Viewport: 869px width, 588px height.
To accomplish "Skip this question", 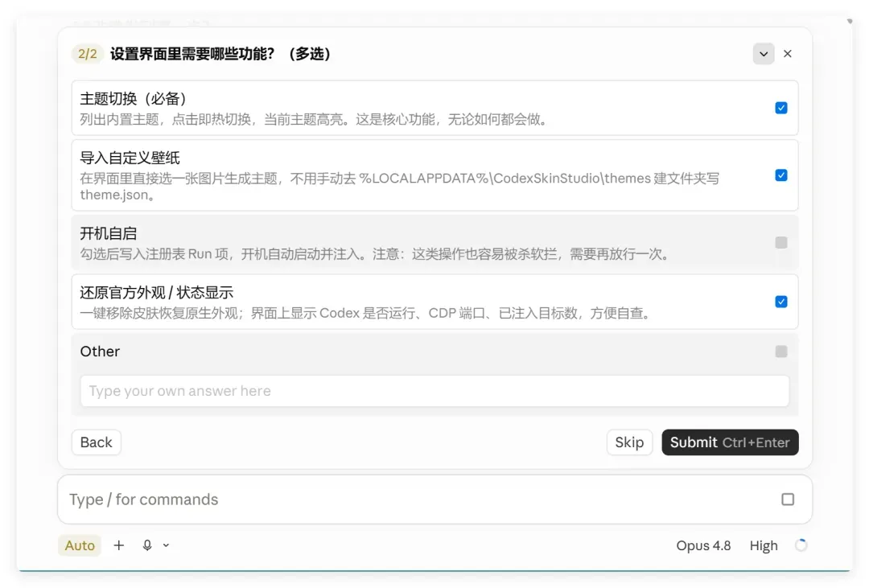I will (x=629, y=442).
